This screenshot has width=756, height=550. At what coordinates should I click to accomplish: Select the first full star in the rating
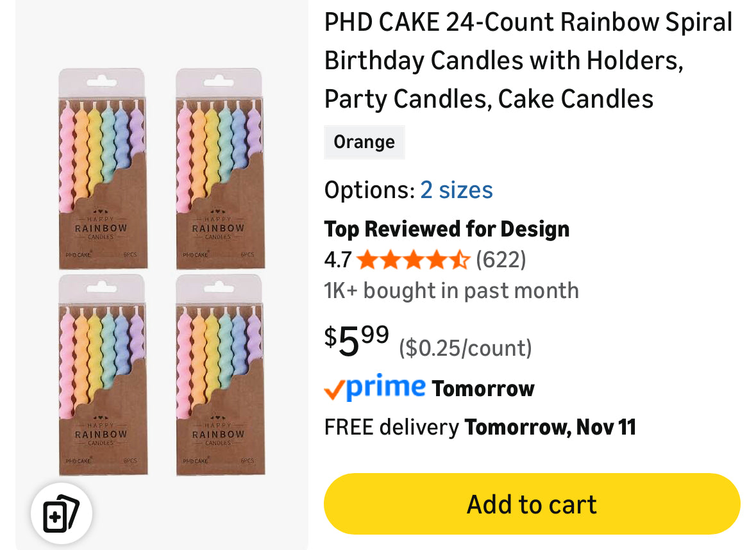pyautogui.click(x=367, y=260)
